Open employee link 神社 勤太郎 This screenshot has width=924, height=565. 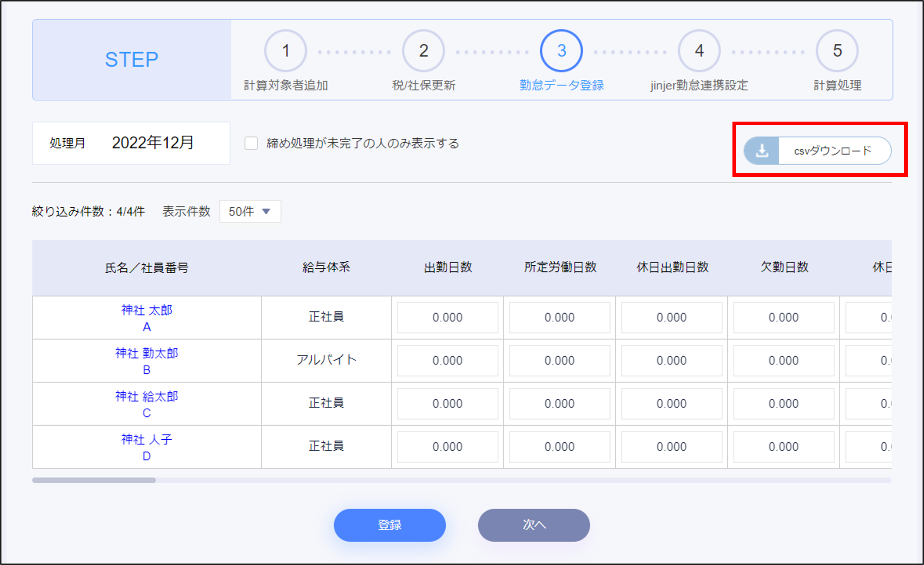(x=147, y=353)
